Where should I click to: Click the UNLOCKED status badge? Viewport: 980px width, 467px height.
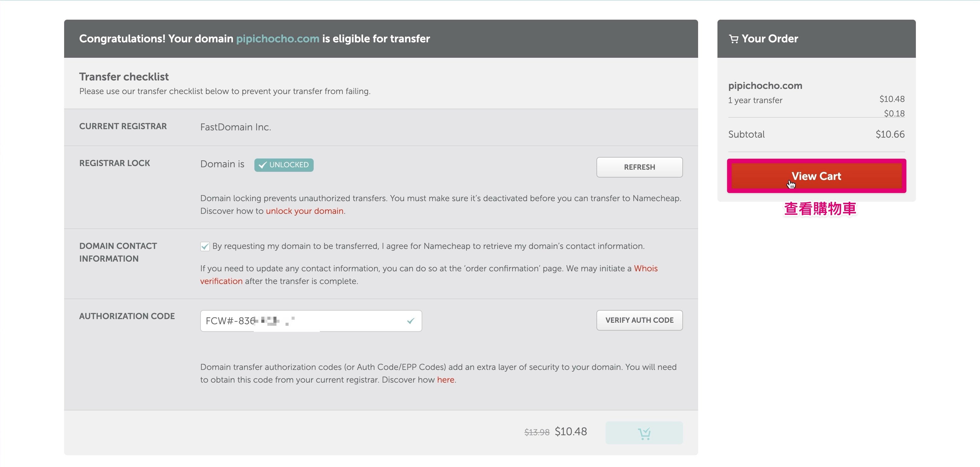click(x=284, y=165)
